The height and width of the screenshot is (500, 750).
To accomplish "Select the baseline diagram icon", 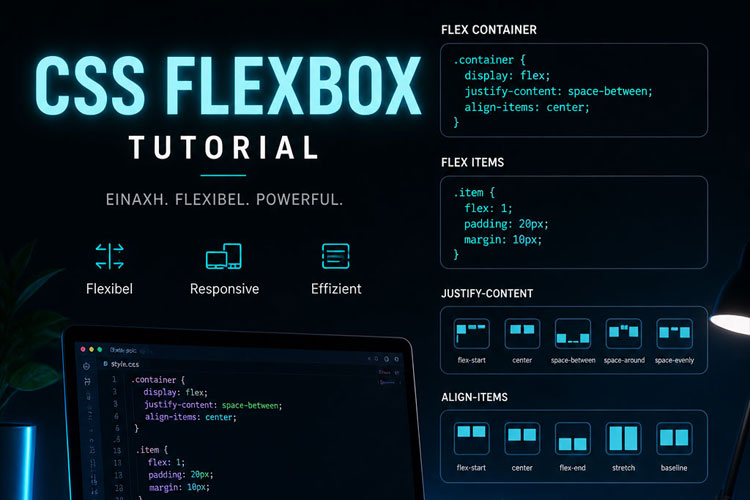I will coord(674,438).
